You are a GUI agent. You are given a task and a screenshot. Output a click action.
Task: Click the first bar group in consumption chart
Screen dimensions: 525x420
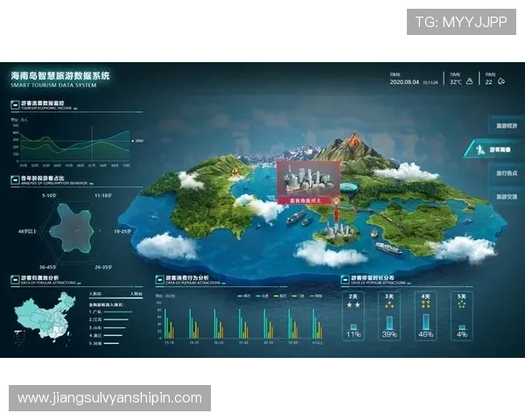[x=170, y=323]
